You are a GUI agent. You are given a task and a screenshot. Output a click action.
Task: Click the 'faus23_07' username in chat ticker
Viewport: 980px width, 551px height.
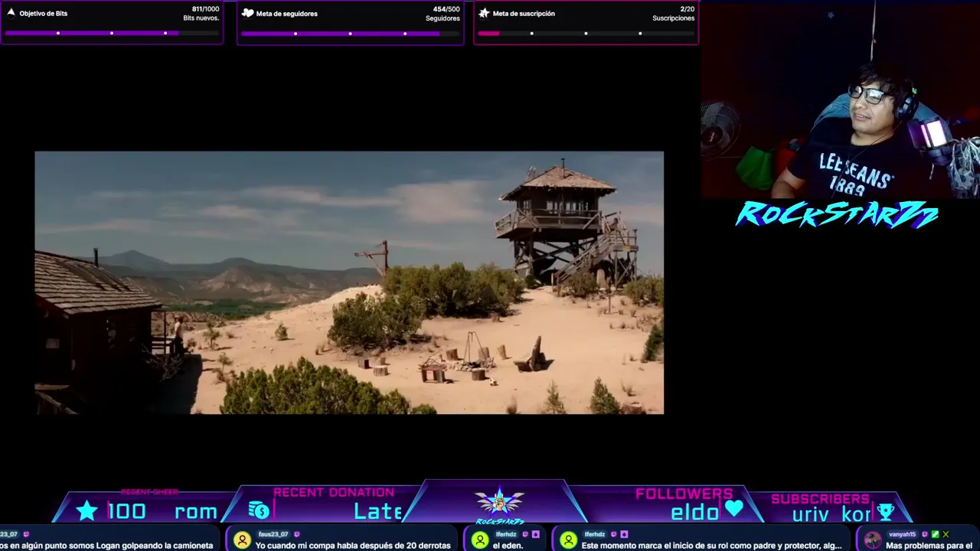273,534
